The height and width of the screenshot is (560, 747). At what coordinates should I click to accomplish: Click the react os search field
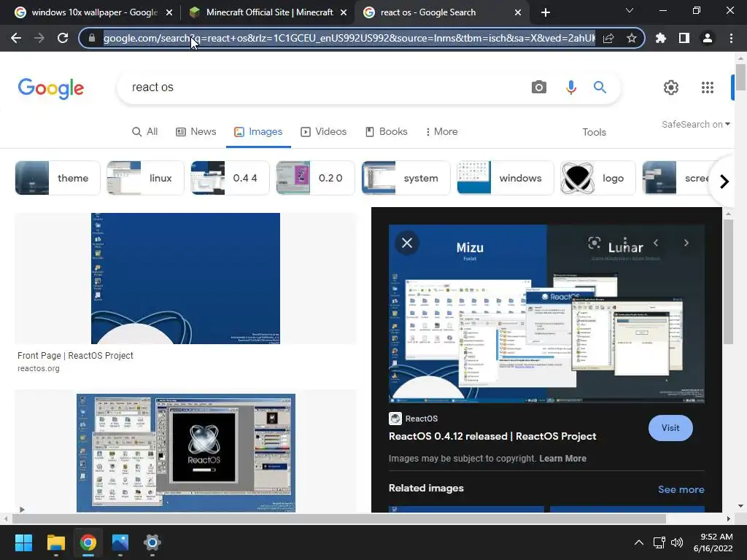(x=324, y=87)
